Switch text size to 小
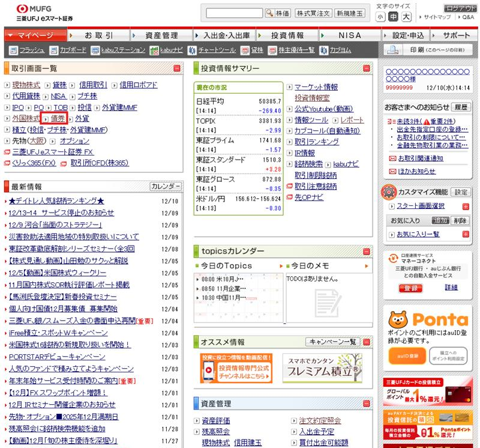Screen dimensions: 480x448 point(382,16)
